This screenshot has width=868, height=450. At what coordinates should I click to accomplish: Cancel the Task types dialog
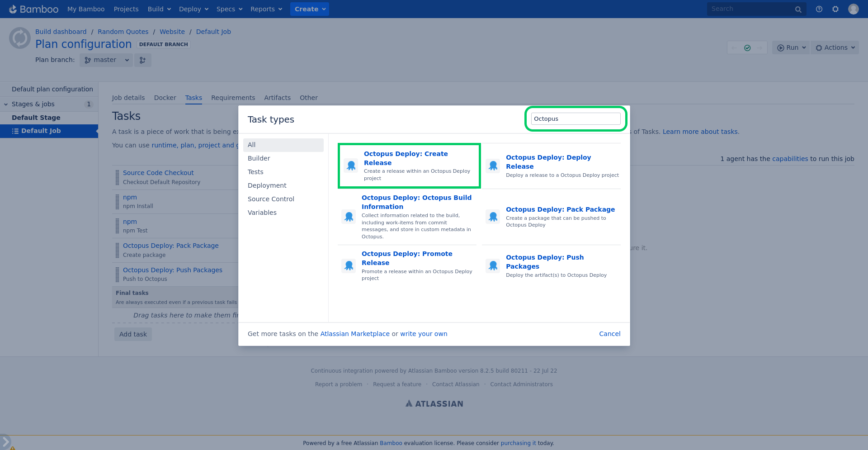point(609,334)
